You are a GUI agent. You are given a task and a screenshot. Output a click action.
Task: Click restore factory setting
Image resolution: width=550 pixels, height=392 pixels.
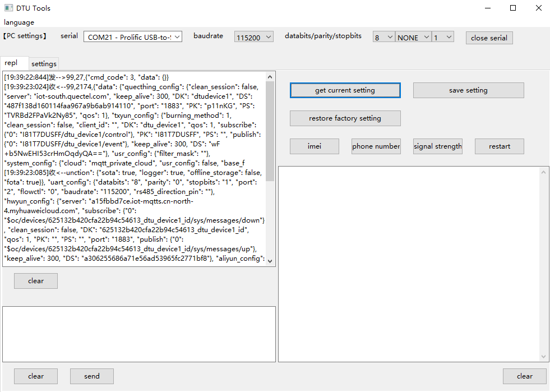(x=345, y=118)
